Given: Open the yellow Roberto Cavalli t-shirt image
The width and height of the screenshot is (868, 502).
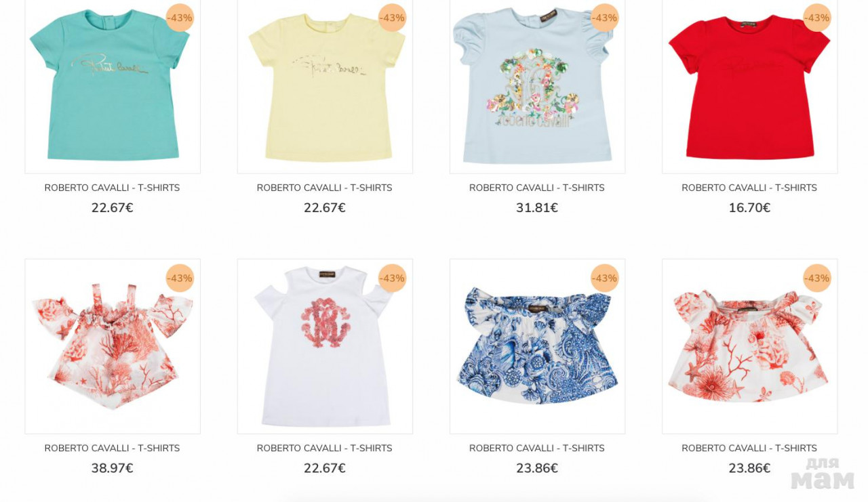Looking at the screenshot, I should 325,86.
